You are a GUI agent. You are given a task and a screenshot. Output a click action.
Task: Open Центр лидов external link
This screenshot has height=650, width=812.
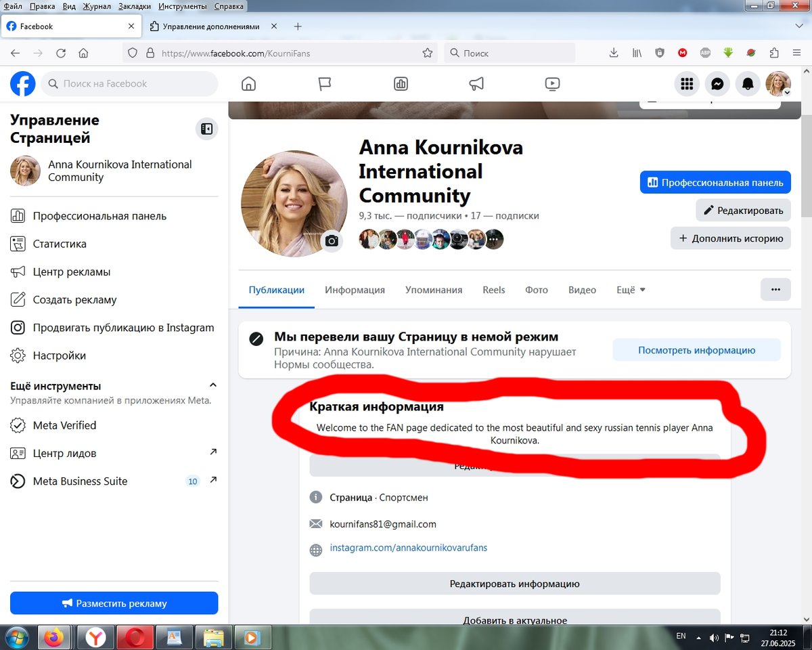point(114,453)
